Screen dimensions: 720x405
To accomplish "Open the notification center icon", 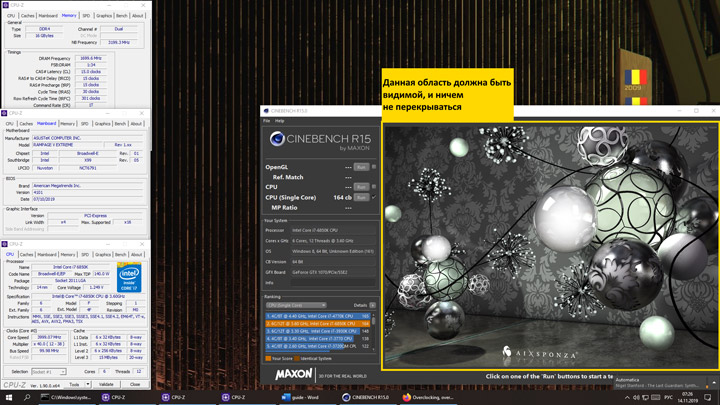I will click(708, 397).
